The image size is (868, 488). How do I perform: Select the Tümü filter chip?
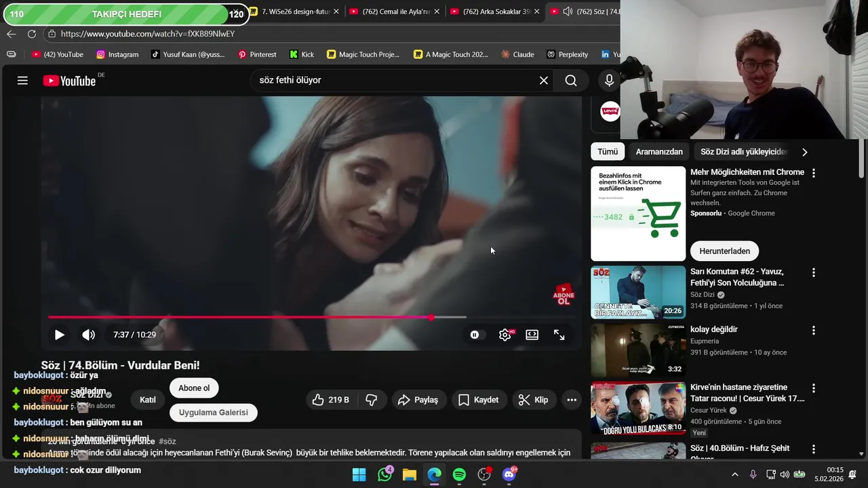[608, 152]
